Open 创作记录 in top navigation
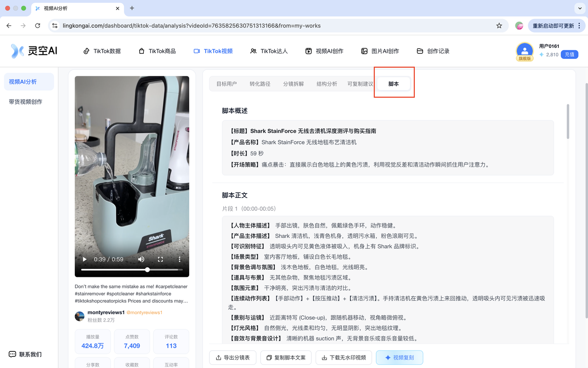This screenshot has height=368, width=588. pyautogui.click(x=433, y=51)
